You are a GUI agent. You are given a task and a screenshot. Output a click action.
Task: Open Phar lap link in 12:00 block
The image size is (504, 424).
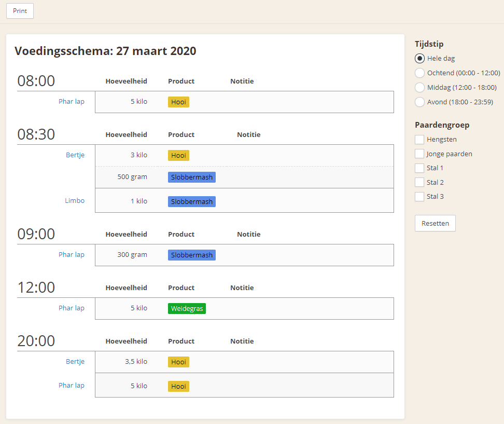72,308
